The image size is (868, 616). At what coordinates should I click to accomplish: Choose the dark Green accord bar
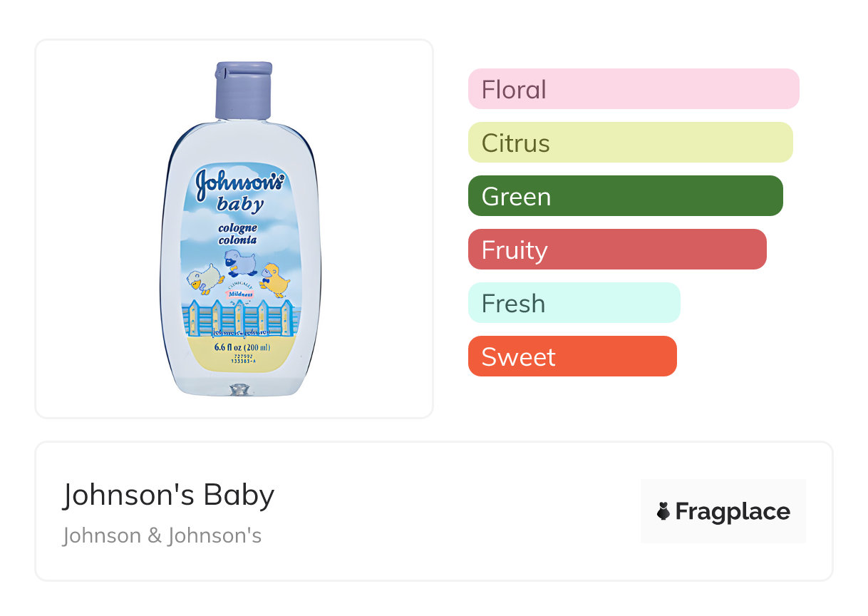[625, 196]
